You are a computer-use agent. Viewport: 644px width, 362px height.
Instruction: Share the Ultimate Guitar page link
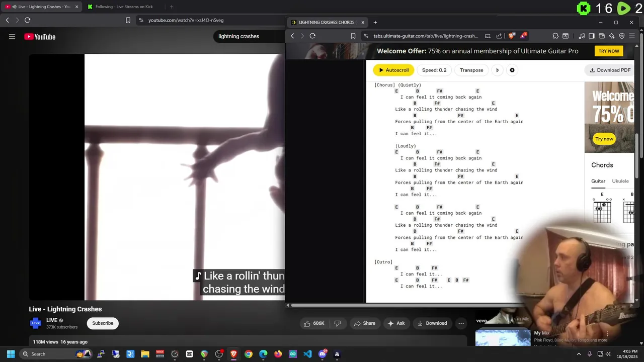pyautogui.click(x=499, y=36)
